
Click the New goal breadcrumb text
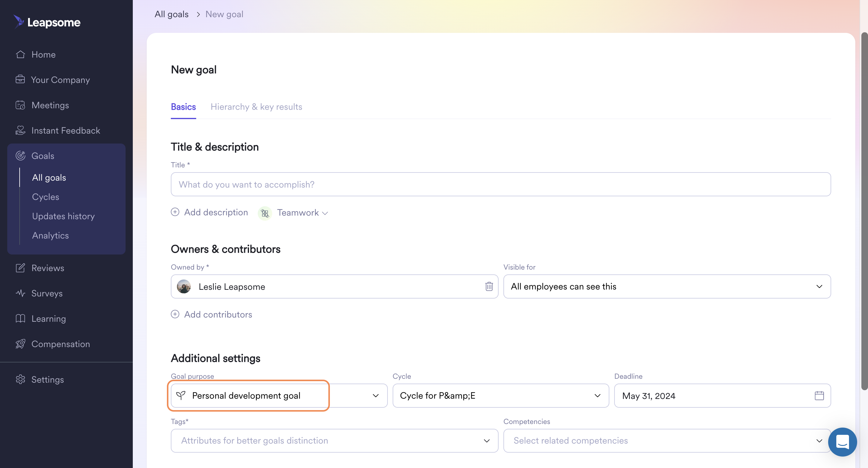tap(225, 14)
